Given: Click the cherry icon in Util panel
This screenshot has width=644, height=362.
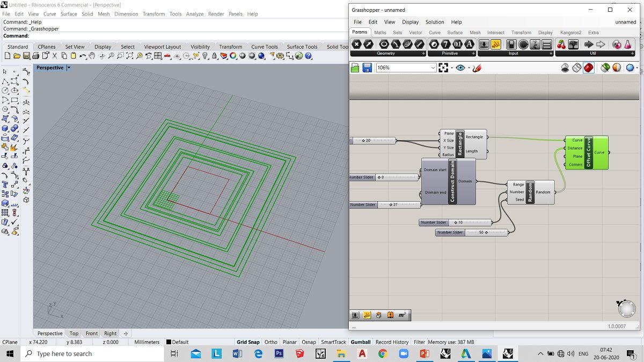Looking at the screenshot, I should click(561, 45).
